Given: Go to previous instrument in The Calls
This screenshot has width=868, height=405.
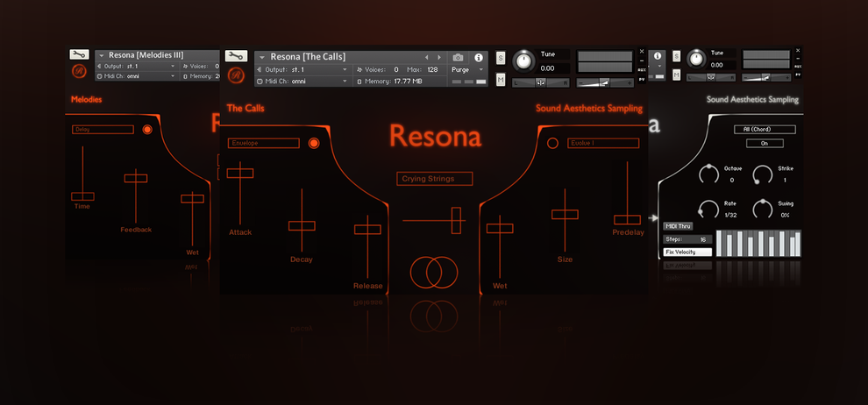Looking at the screenshot, I should [x=426, y=58].
